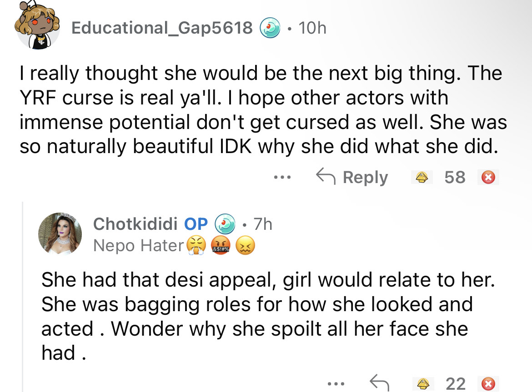Click the cursing red-face emoji in flair
Image resolution: width=532 pixels, height=392 pixels.
pyautogui.click(x=221, y=246)
